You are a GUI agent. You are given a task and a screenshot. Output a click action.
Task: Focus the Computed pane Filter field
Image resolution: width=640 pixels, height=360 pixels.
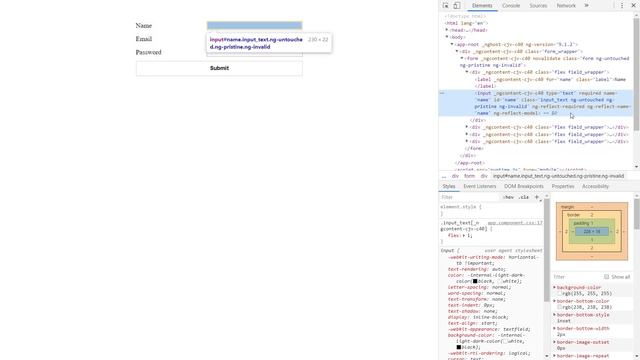click(x=578, y=277)
